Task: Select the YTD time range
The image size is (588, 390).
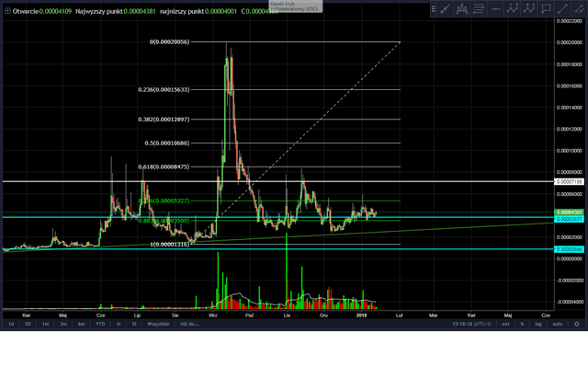Action: coord(101,324)
